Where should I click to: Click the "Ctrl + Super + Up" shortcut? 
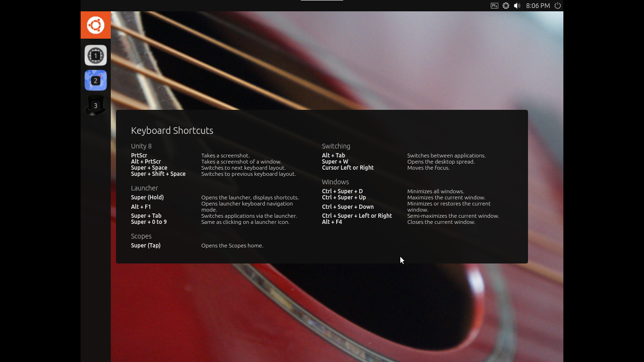(344, 197)
